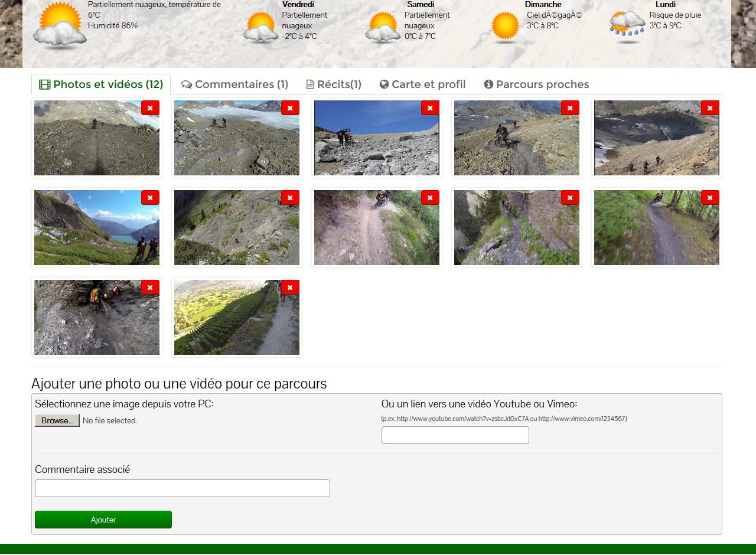The height and width of the screenshot is (555, 756).
Task: Remove the blue-sky bike-carrying photo
Action: pyautogui.click(x=430, y=108)
